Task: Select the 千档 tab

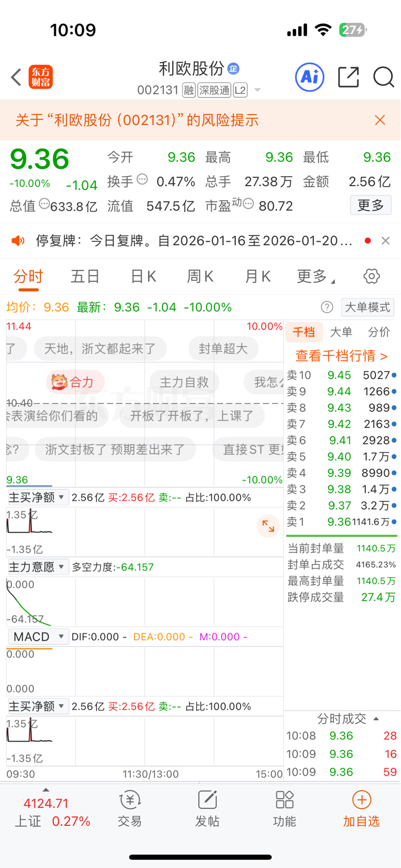Action: [303, 332]
